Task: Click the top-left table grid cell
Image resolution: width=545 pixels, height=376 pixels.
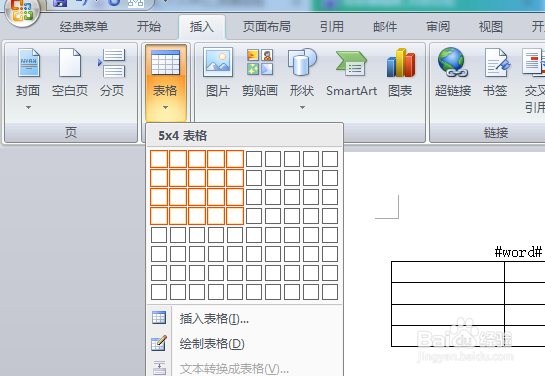Action: pos(159,159)
